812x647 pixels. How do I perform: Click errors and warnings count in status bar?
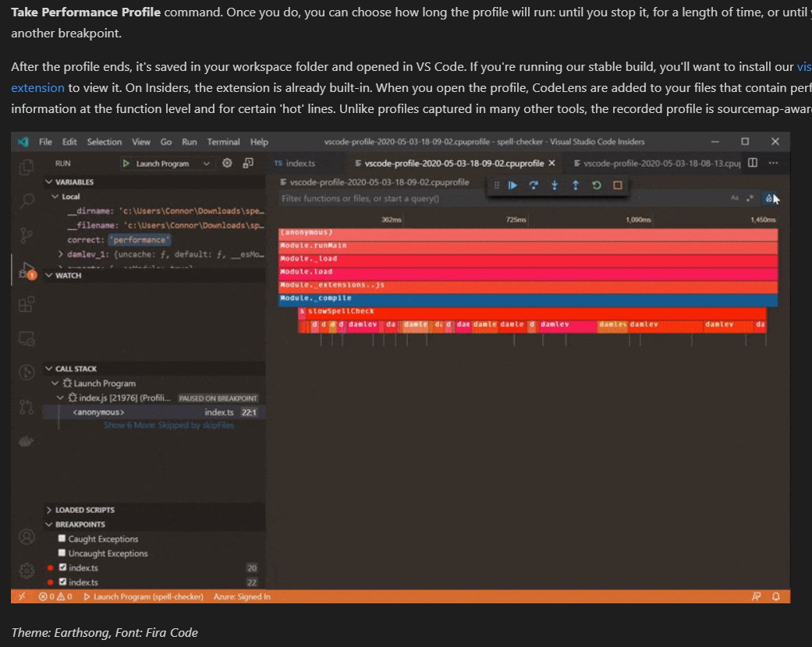click(55, 596)
